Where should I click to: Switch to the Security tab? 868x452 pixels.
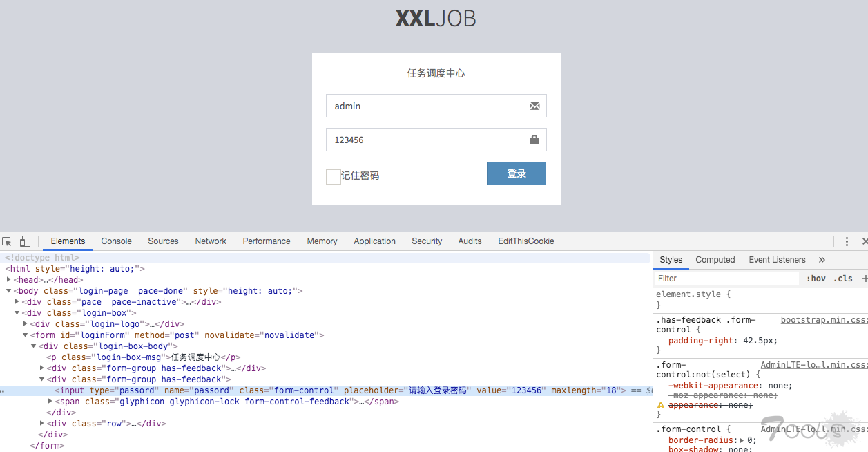click(427, 241)
